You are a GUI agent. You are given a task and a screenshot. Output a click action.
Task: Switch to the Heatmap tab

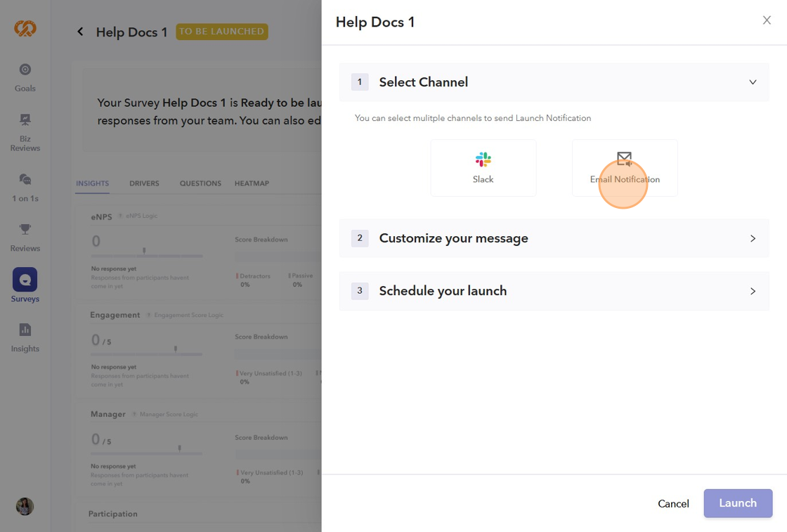(x=252, y=183)
